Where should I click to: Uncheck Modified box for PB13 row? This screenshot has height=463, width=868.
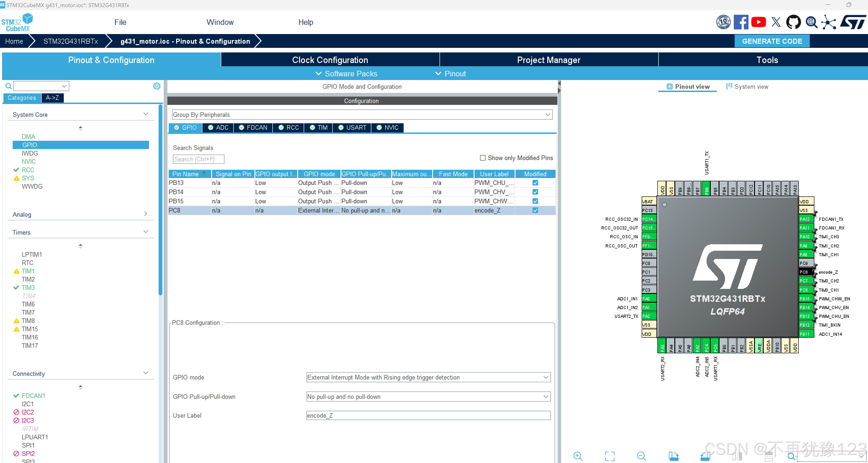[535, 183]
